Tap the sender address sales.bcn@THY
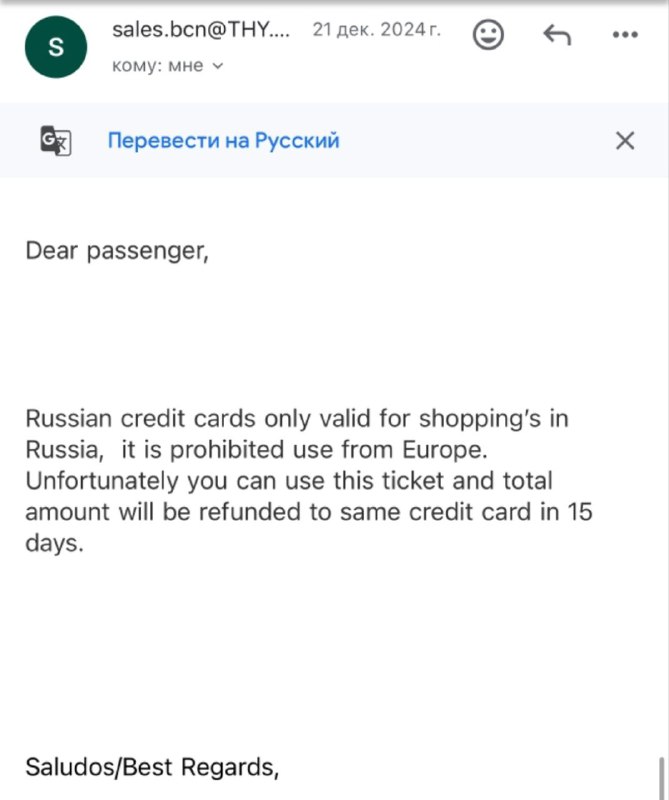The image size is (669, 800). pyautogui.click(x=201, y=30)
